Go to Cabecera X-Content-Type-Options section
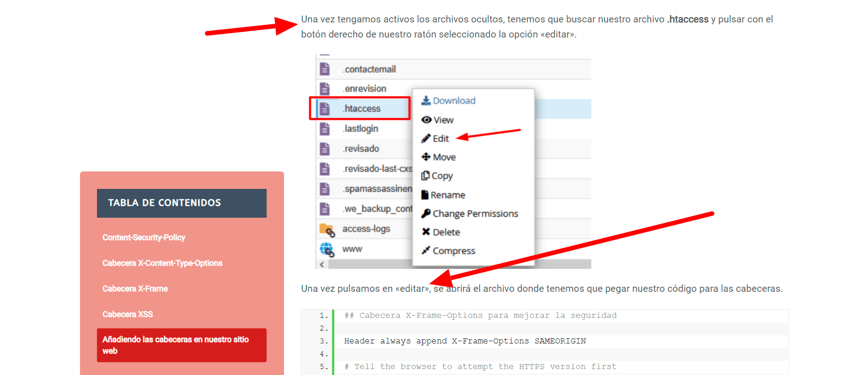 pyautogui.click(x=162, y=263)
